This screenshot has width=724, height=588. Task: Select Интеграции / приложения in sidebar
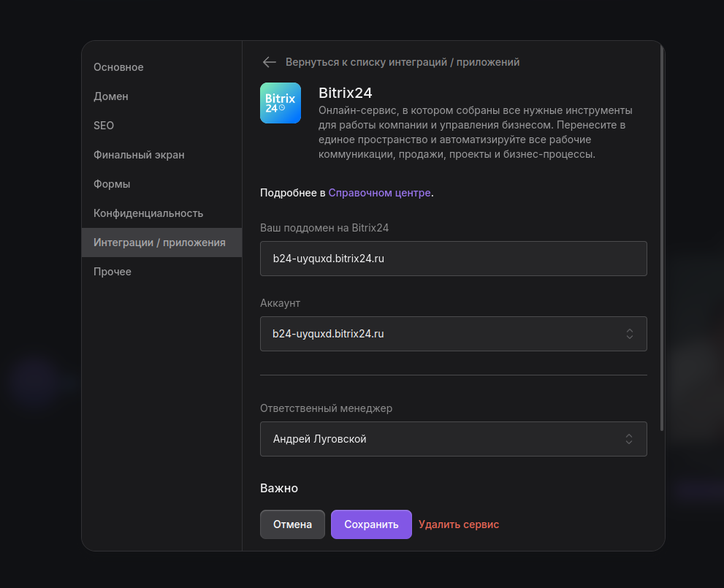159,243
